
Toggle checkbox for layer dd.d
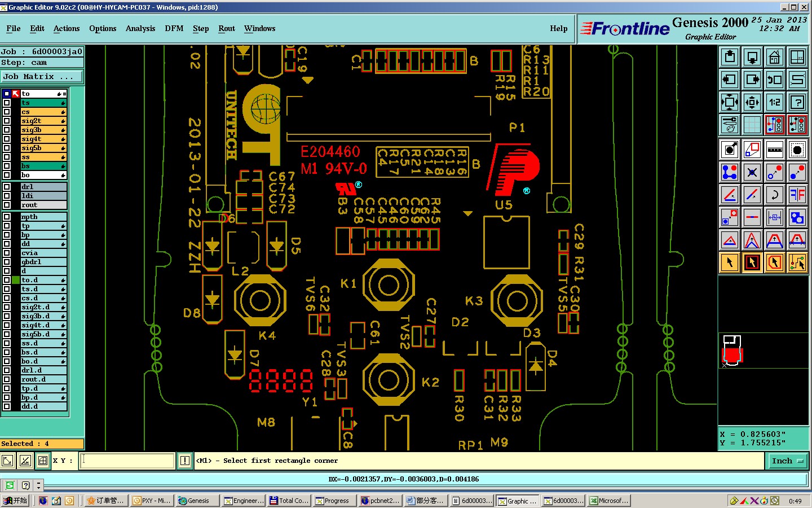coord(7,406)
